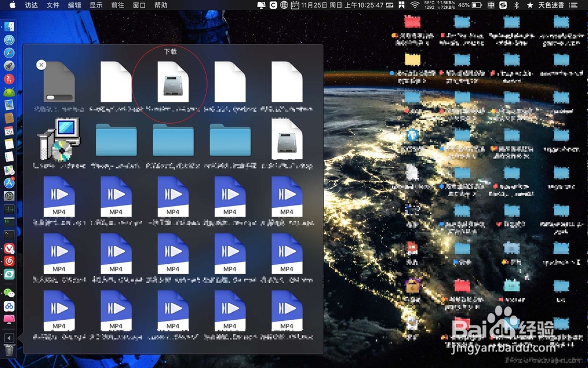Open the installer package with CD and computer icon

59,140
